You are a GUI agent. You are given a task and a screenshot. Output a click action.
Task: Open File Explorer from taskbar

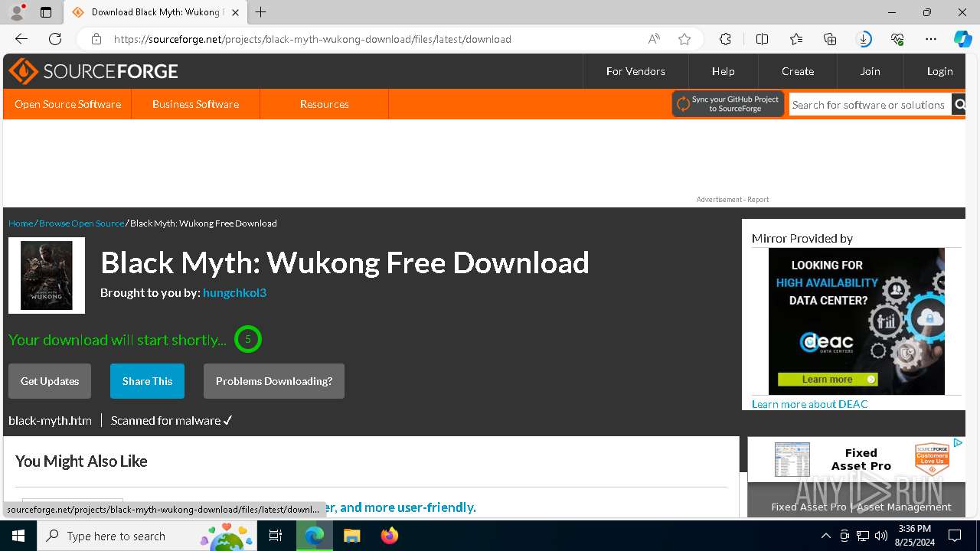click(351, 536)
